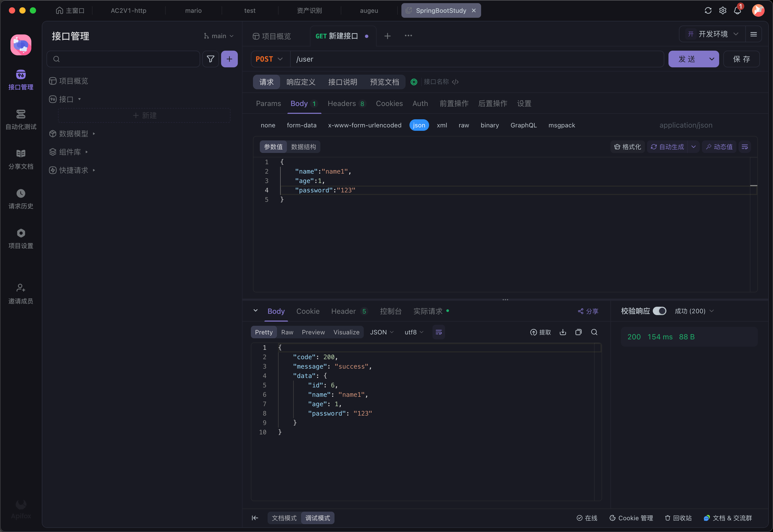Select the raw body type

(x=463, y=125)
